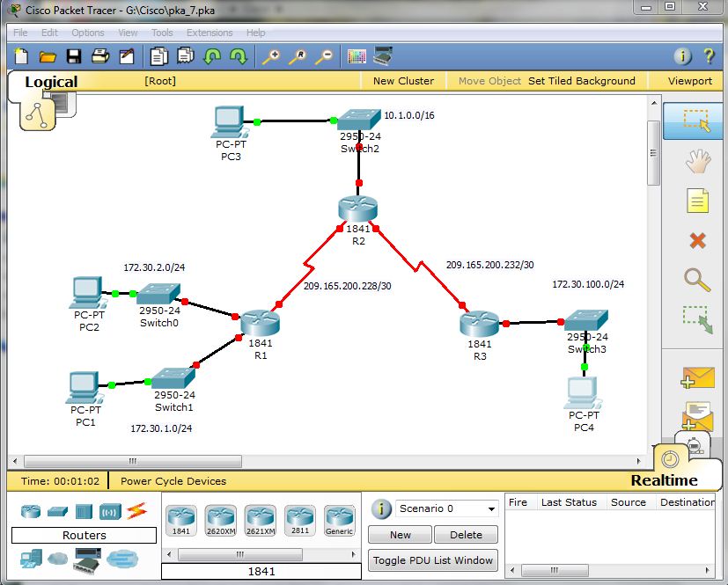Click Power Cycle Devices
The image size is (728, 585).
click(x=173, y=481)
